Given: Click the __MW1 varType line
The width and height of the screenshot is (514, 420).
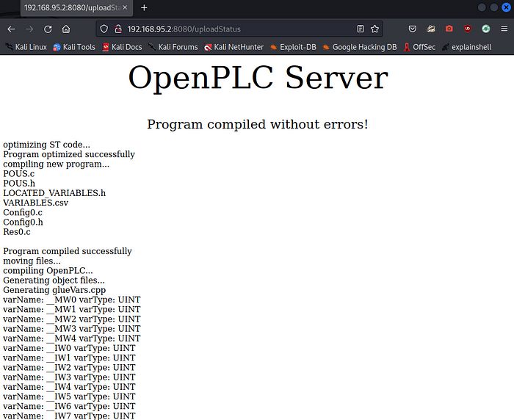Looking at the screenshot, I should (72, 310).
